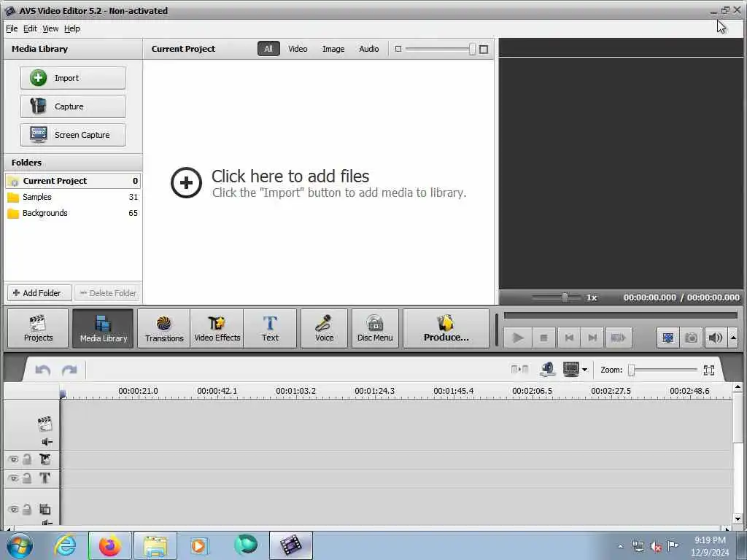Click zoom to fit timeline icon
Screen dimensions: 747x560
click(x=709, y=370)
